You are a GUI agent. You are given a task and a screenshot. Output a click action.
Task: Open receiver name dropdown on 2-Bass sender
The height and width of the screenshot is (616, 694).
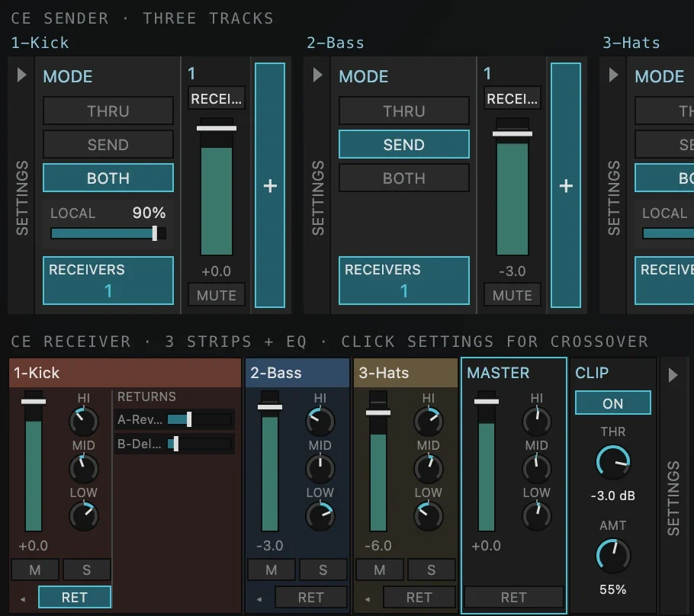pyautogui.click(x=512, y=98)
